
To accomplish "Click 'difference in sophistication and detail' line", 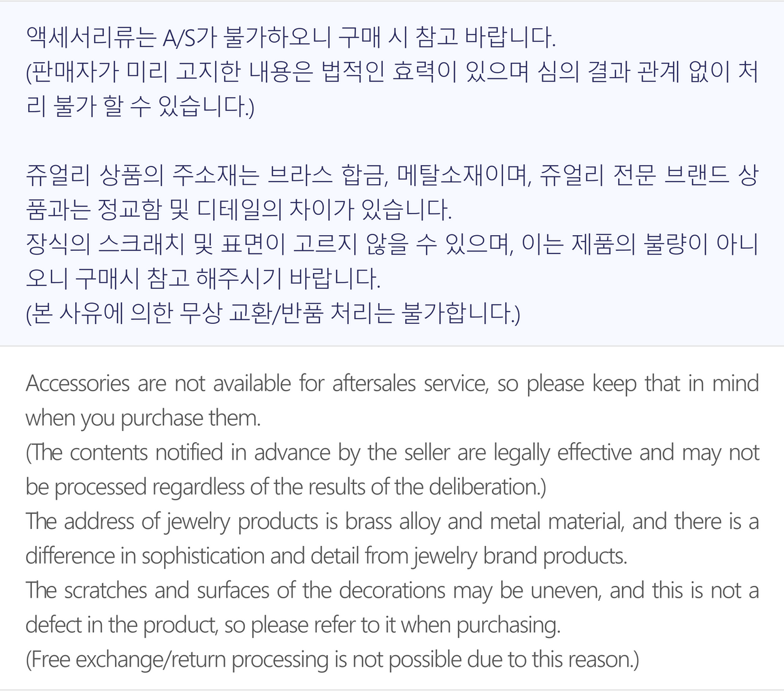I will 327,556.
